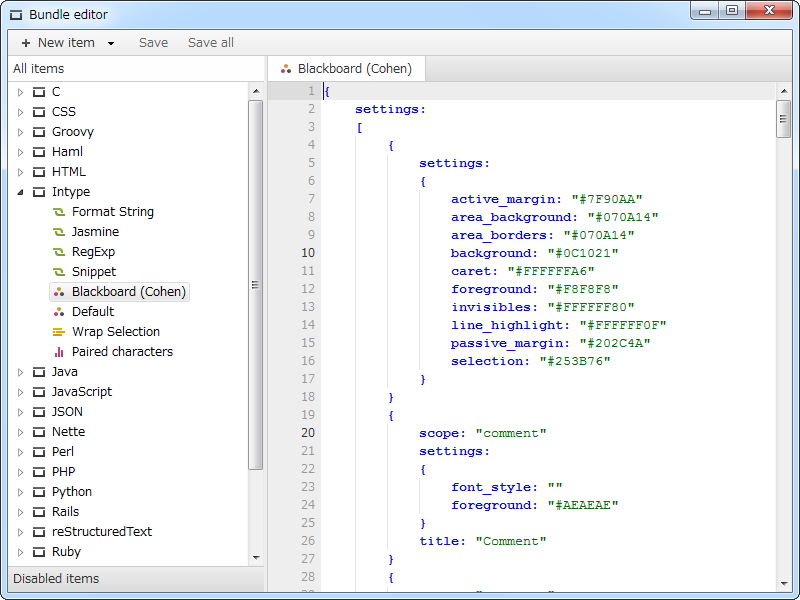Click the Save button
Viewport: 800px width, 600px height.
pyautogui.click(x=153, y=43)
